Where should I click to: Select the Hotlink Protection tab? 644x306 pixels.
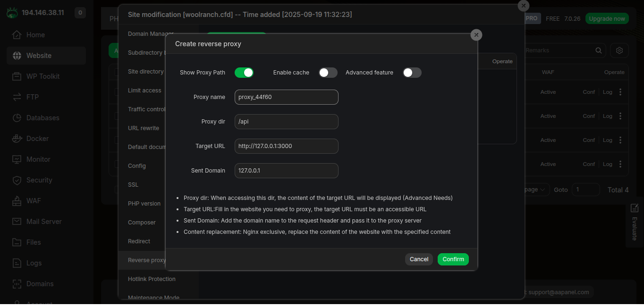tap(152, 279)
